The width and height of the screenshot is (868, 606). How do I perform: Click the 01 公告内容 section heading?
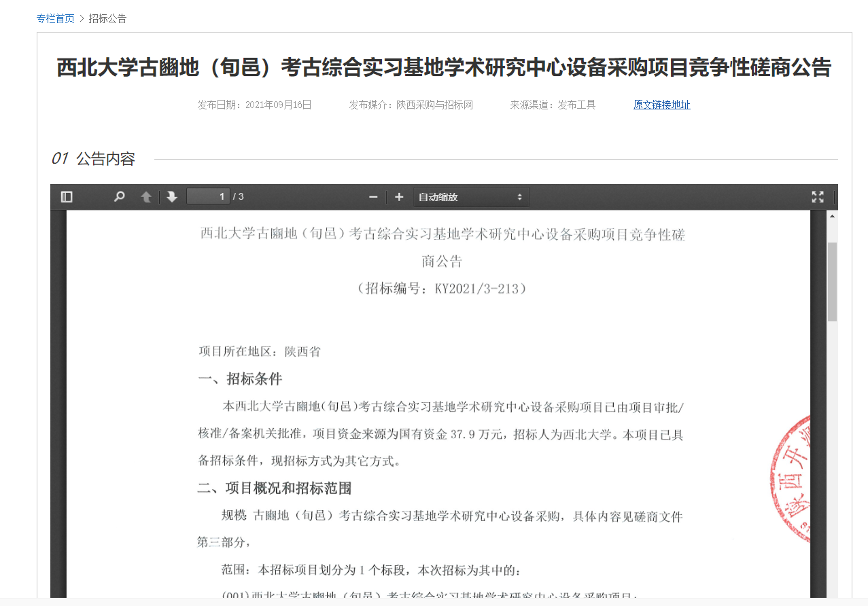(93, 159)
